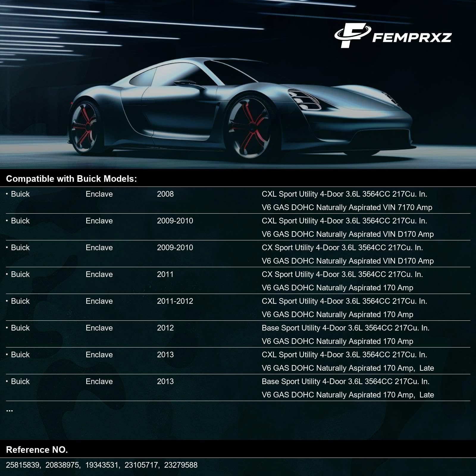Select the 'Reference NO.' heading
This screenshot has width=476, height=476.
(x=37, y=450)
